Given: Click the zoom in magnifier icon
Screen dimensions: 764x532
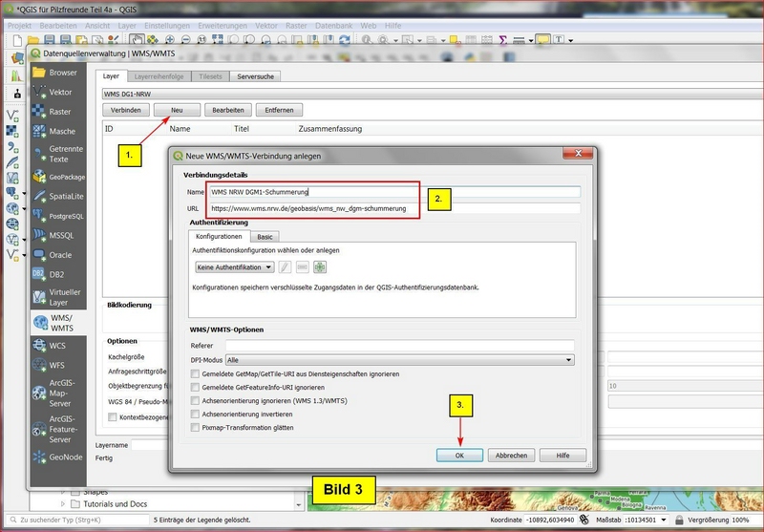Looking at the screenshot, I should coord(170,40).
